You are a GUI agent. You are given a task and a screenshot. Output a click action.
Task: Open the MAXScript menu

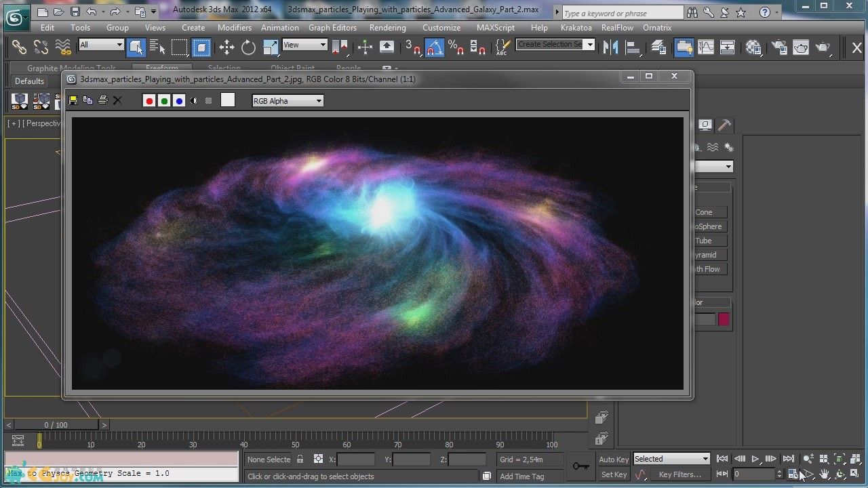497,28
